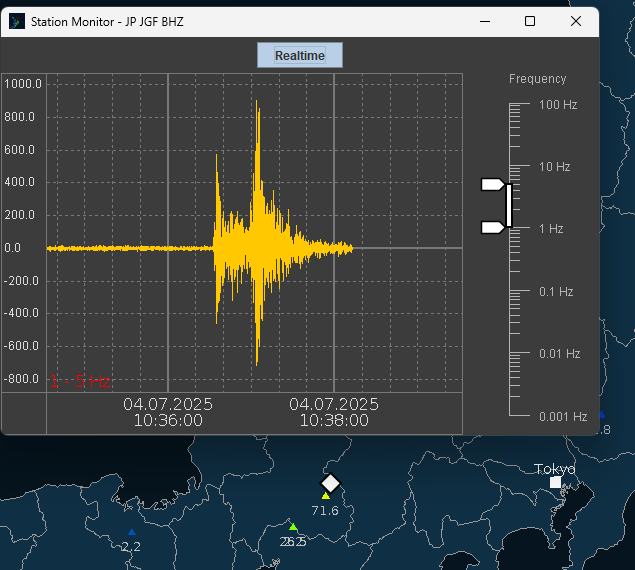
Task: Click the Frequency heading text
Action: point(537,79)
